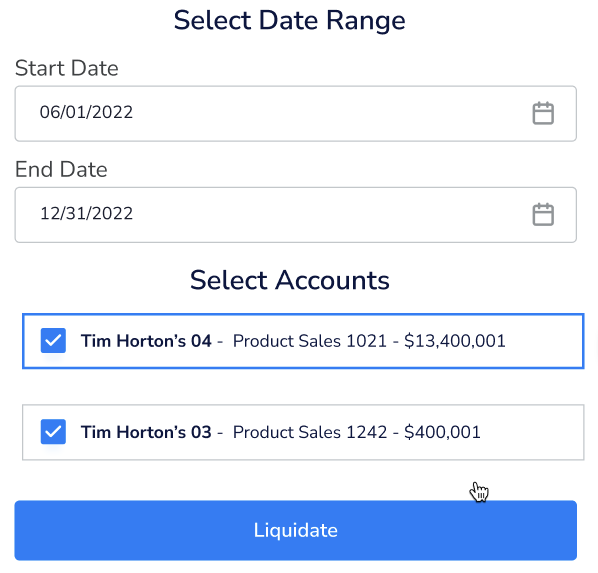
Task: Click the Liquidate button
Action: 296,530
